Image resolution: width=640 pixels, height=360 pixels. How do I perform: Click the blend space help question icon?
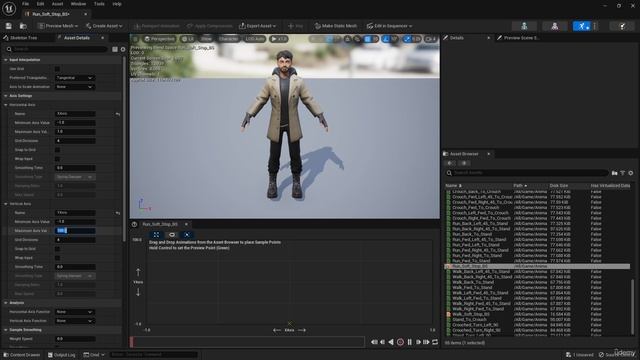coord(134,224)
